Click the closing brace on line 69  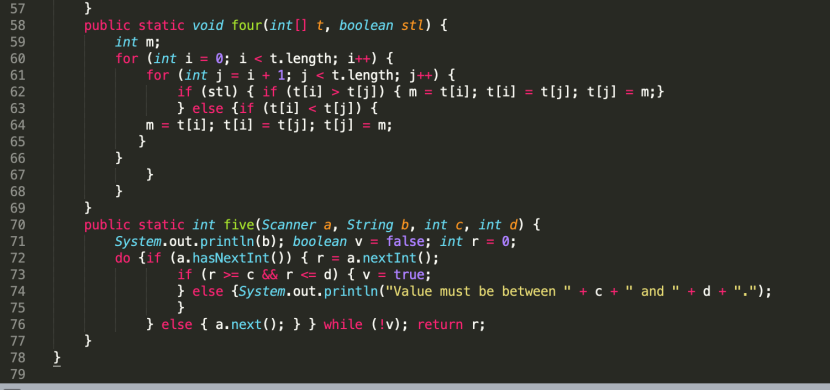(x=88, y=208)
